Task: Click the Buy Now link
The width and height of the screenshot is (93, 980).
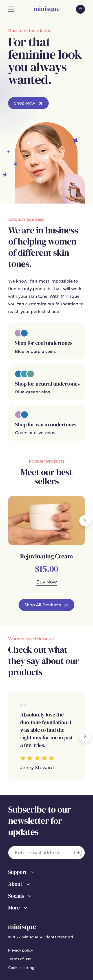Action: pos(46,582)
